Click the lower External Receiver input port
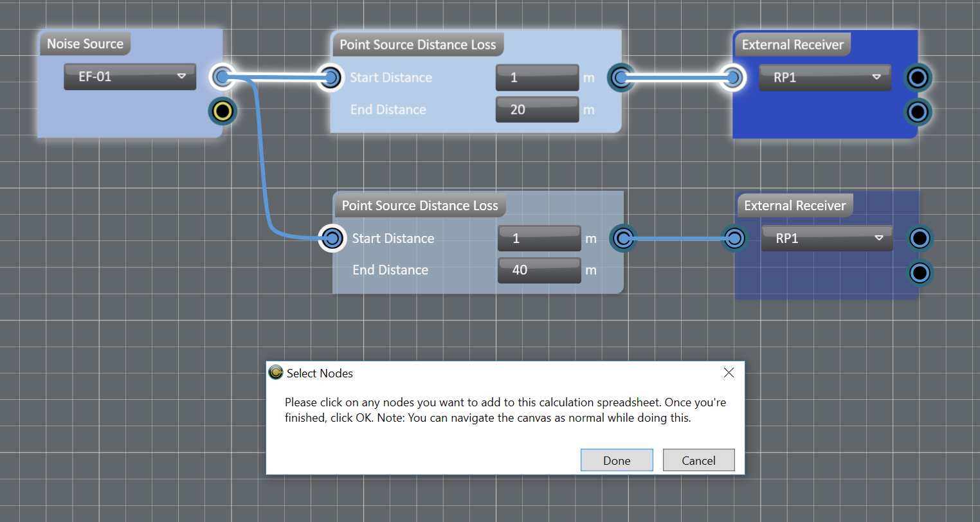980x522 pixels. pyautogui.click(x=734, y=239)
